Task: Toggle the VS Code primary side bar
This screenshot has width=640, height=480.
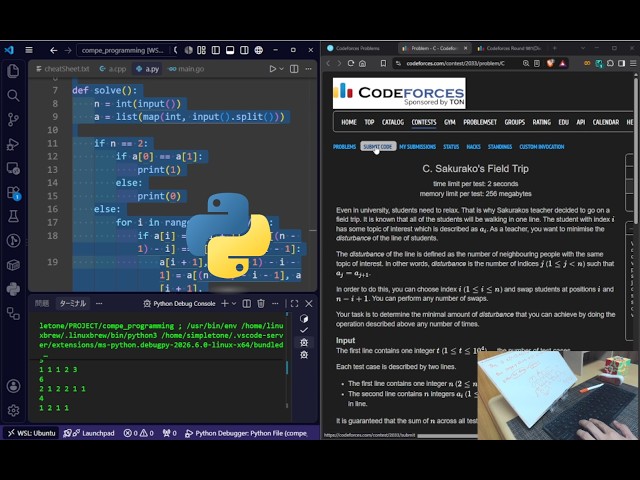Action: 216,50
